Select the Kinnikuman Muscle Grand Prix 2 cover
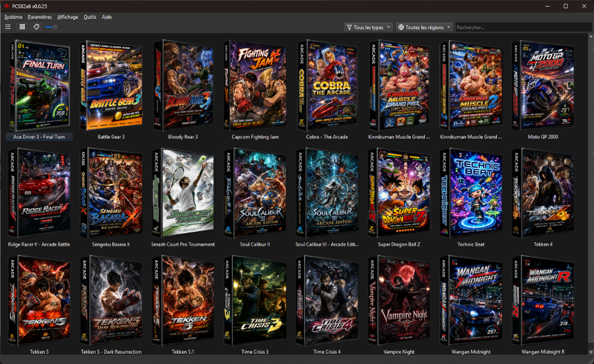 (x=471, y=85)
